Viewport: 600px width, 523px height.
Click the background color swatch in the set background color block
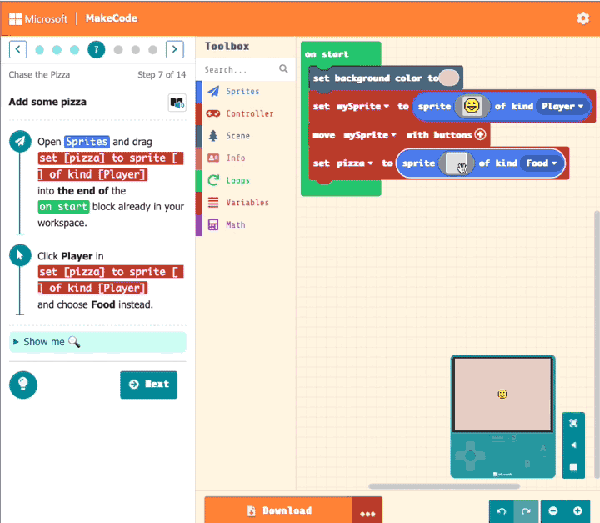[449, 78]
